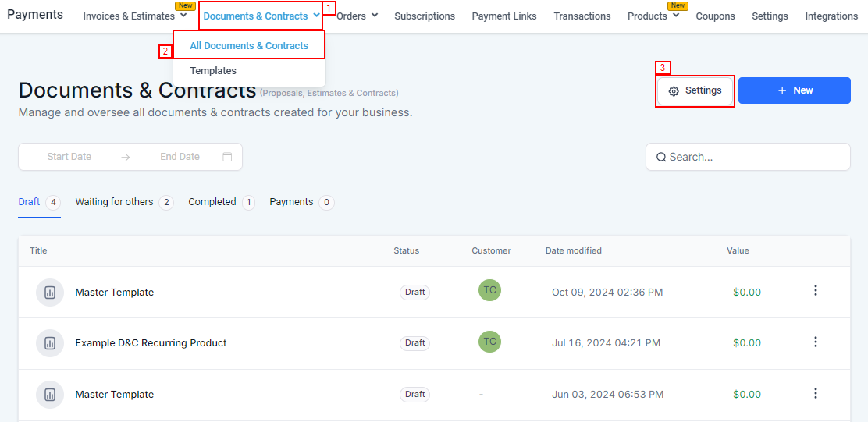This screenshot has height=422, width=868.
Task: Click the gear Settings button
Action: coord(695,90)
